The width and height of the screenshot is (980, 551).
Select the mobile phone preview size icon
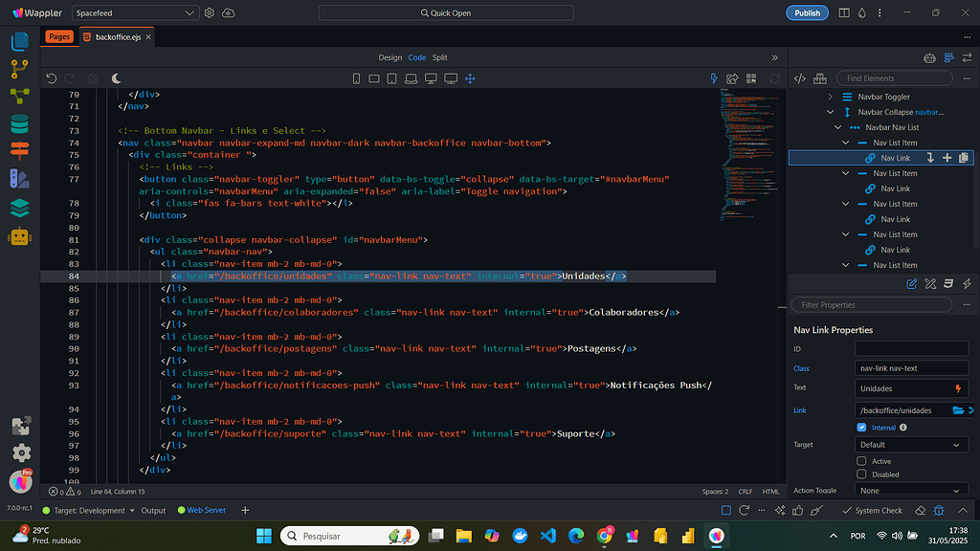coord(356,77)
